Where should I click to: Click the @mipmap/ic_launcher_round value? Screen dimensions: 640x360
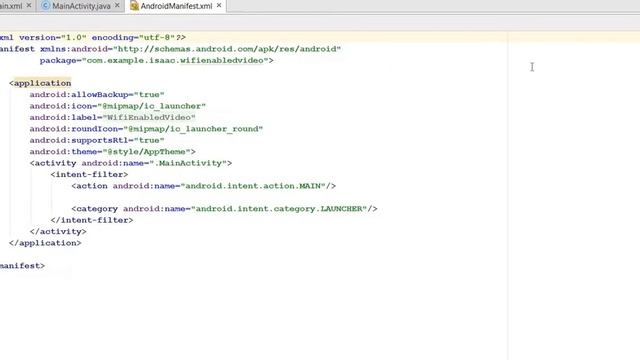point(193,129)
